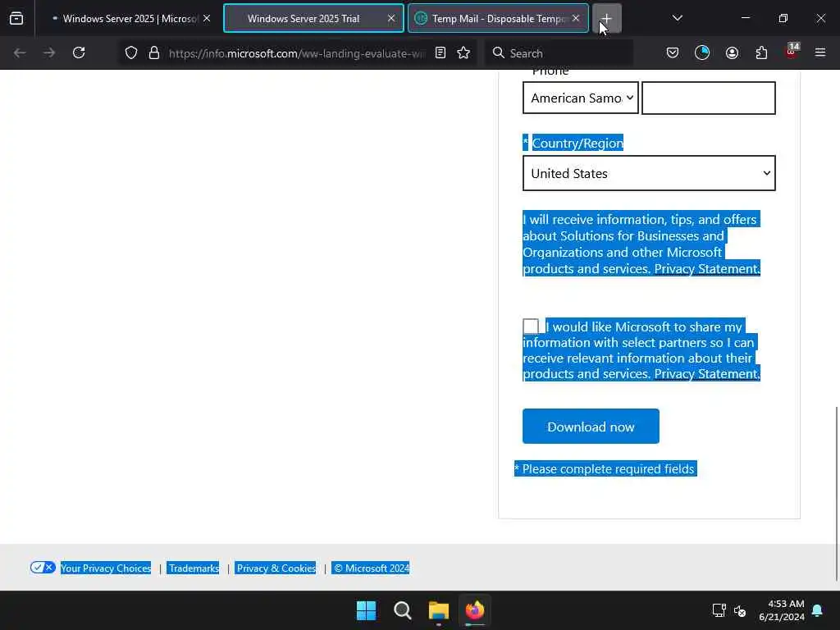Open File Explorer from taskbar
The image size is (840, 630).
[x=438, y=610]
